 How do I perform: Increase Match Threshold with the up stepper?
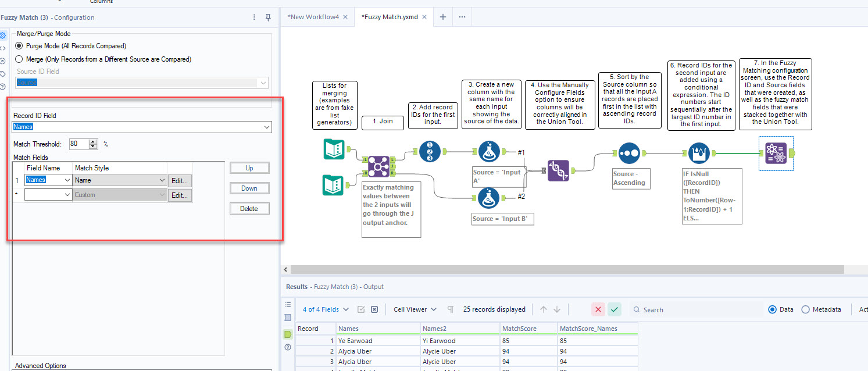click(x=93, y=141)
